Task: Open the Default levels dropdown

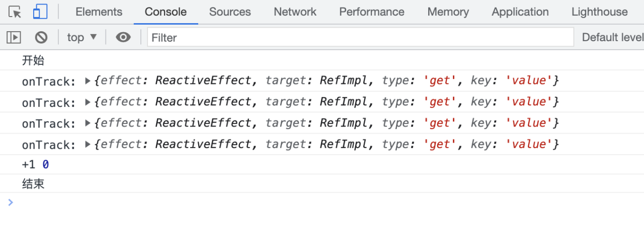Action: pos(612,37)
